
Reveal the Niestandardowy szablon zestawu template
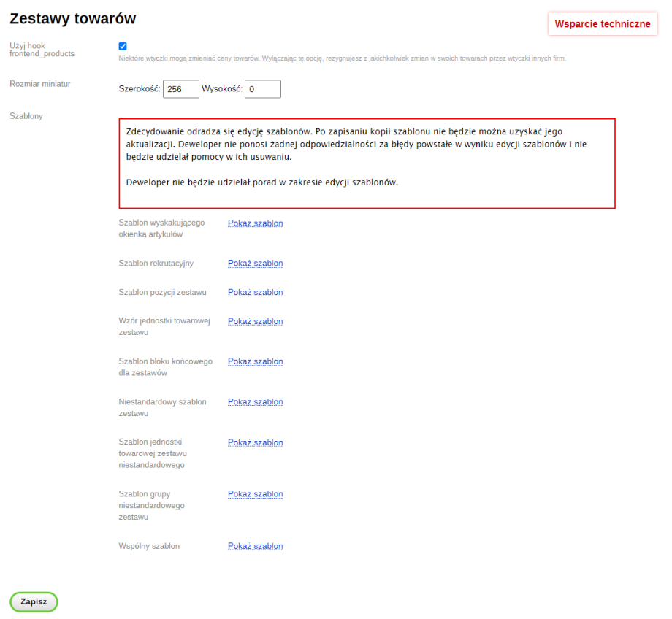pos(255,402)
